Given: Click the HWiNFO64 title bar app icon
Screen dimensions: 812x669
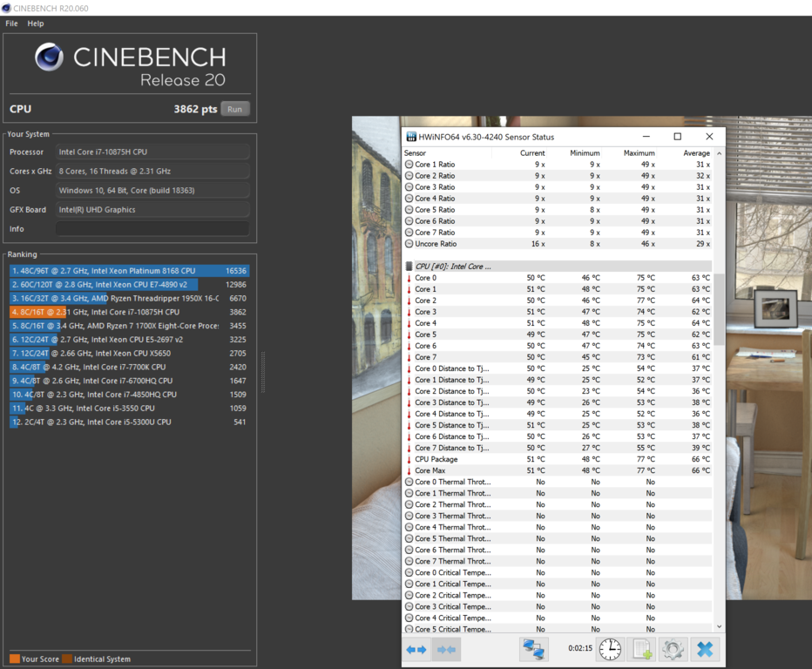Looking at the screenshot, I should point(411,137).
